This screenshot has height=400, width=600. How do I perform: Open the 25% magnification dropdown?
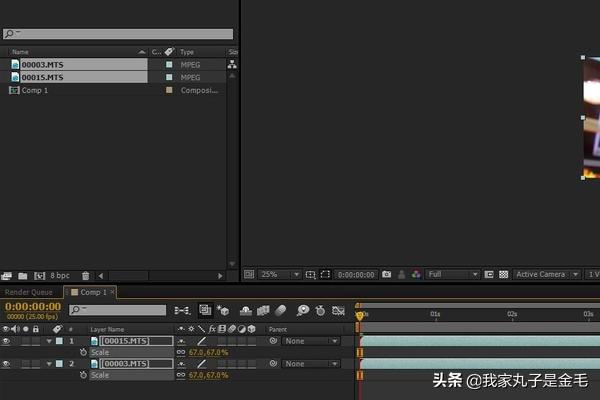click(x=280, y=274)
